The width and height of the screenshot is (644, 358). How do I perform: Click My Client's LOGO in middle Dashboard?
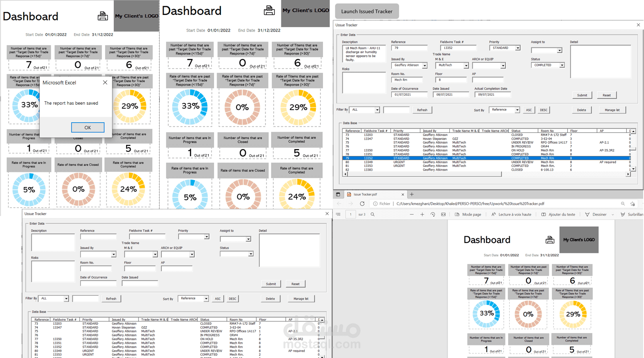305,11
